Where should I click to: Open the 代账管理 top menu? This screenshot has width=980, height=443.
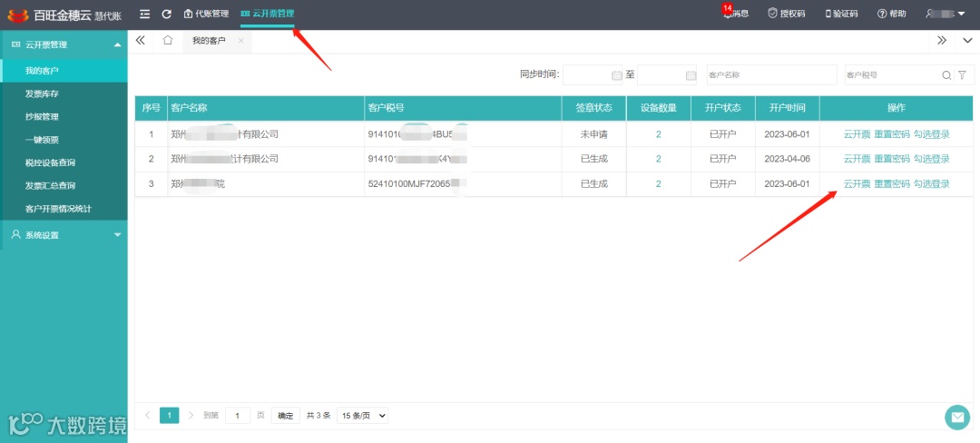coord(206,14)
